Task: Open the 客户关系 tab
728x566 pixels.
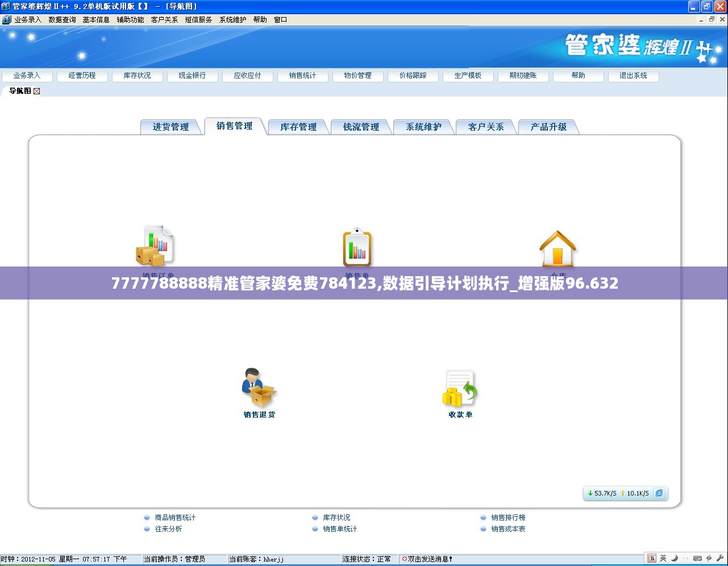Action: pyautogui.click(x=486, y=127)
